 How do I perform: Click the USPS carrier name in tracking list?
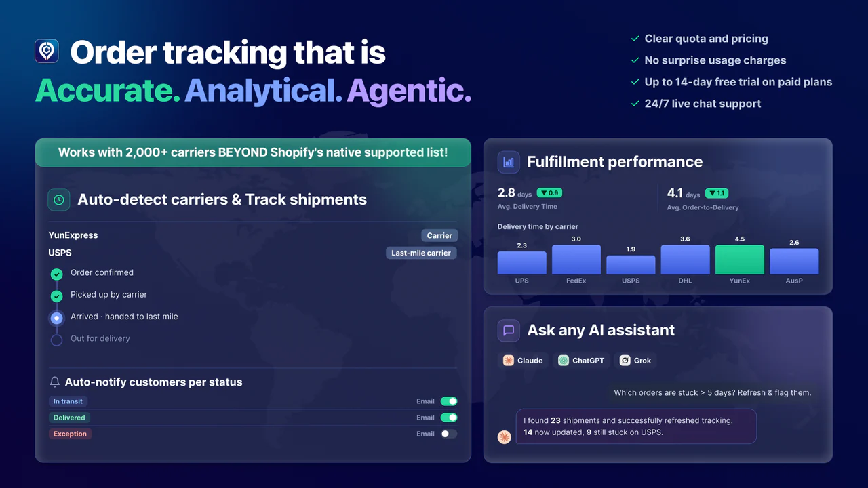[x=60, y=253]
